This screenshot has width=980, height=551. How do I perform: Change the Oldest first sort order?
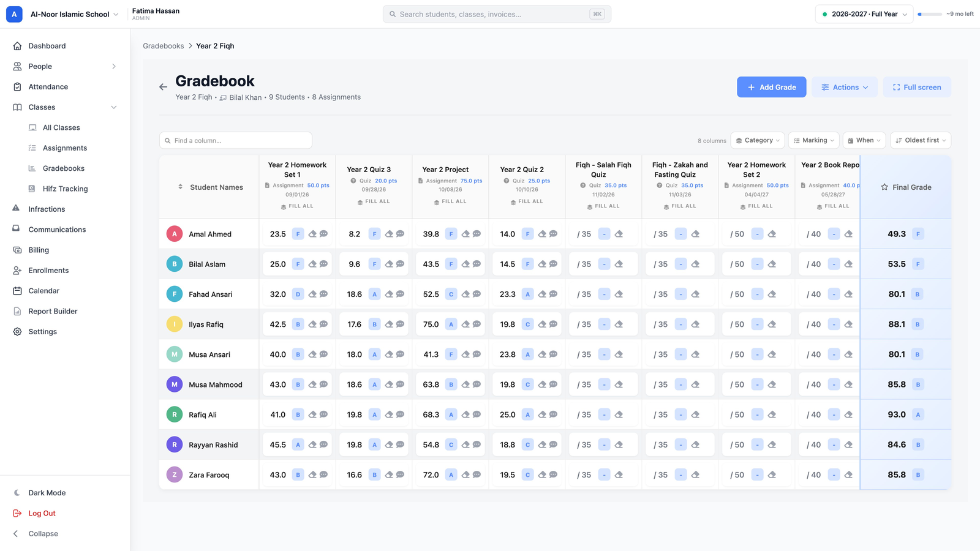tap(921, 140)
